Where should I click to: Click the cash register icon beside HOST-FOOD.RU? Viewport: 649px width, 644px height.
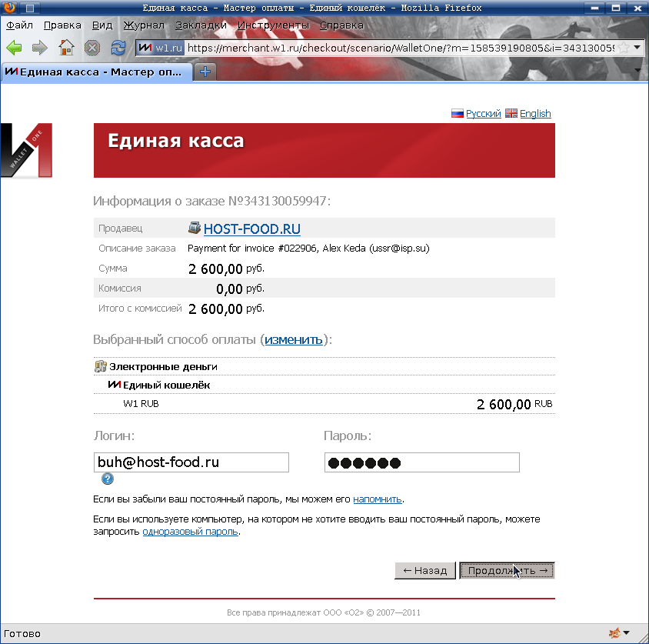194,228
